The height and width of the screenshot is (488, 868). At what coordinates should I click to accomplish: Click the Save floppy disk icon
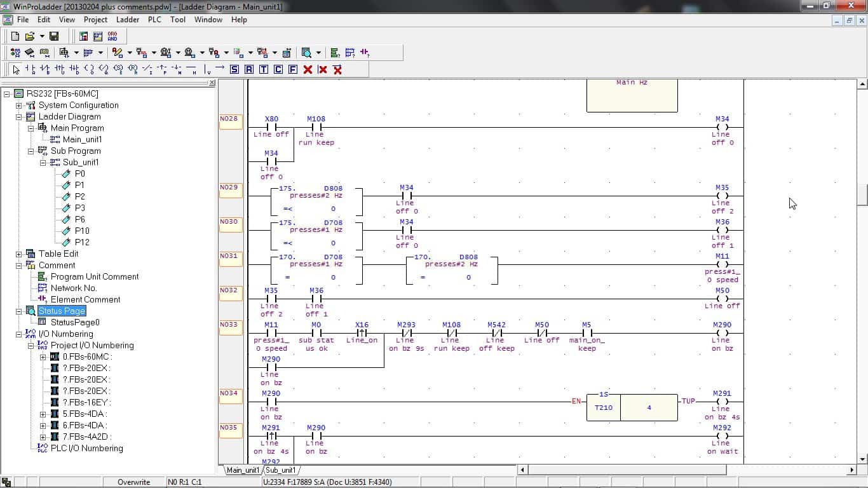[x=54, y=36]
